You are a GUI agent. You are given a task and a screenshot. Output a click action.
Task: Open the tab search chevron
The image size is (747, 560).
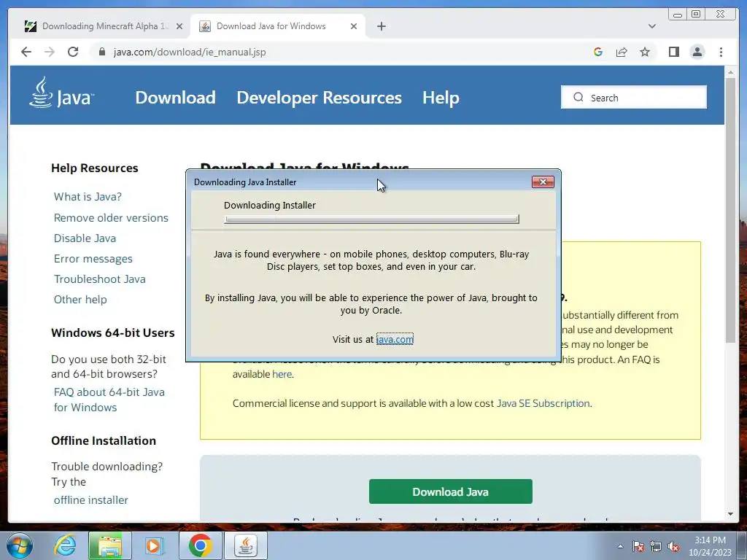point(651,26)
